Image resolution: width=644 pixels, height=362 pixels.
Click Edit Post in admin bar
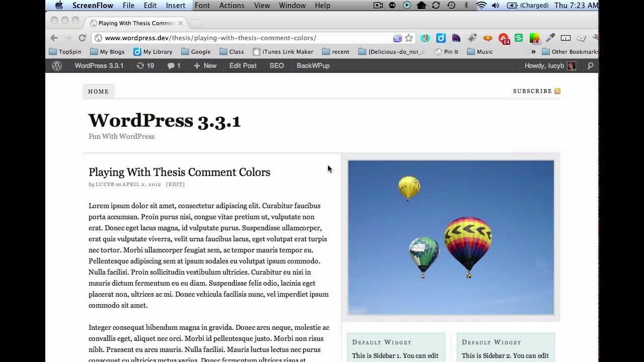tap(243, 66)
